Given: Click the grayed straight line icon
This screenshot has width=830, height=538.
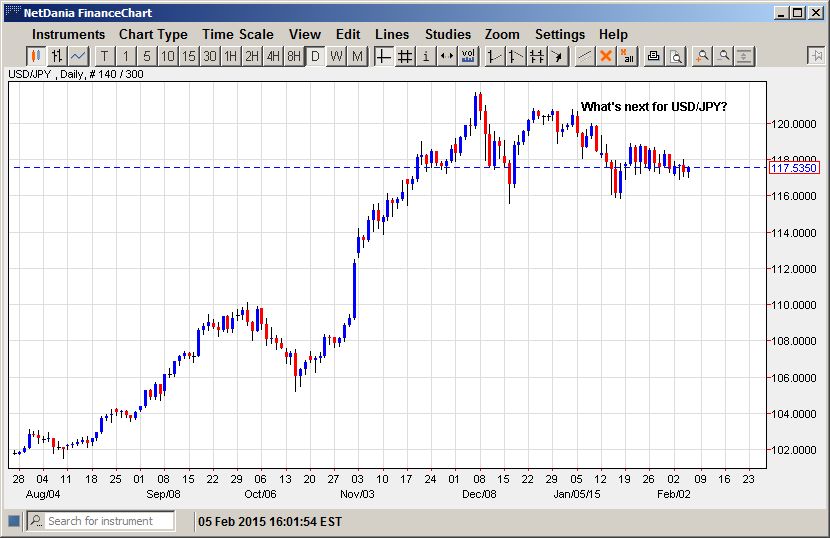Looking at the screenshot, I should pos(584,56).
